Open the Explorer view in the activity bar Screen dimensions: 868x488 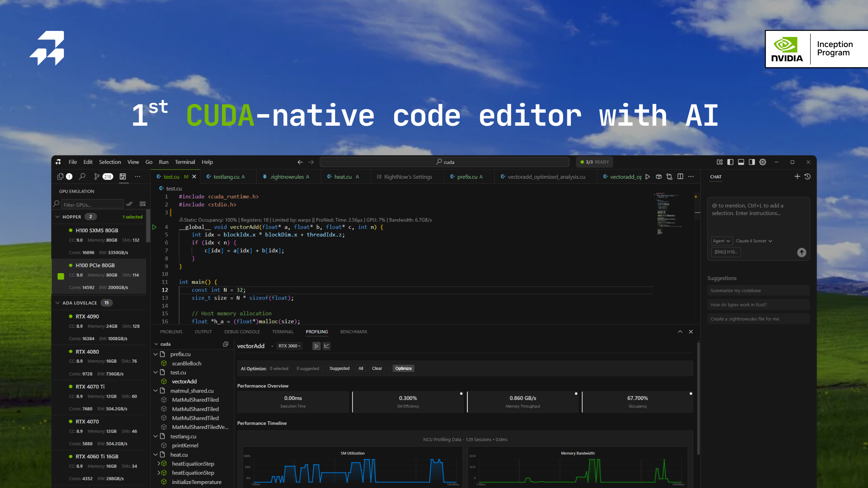[60, 177]
